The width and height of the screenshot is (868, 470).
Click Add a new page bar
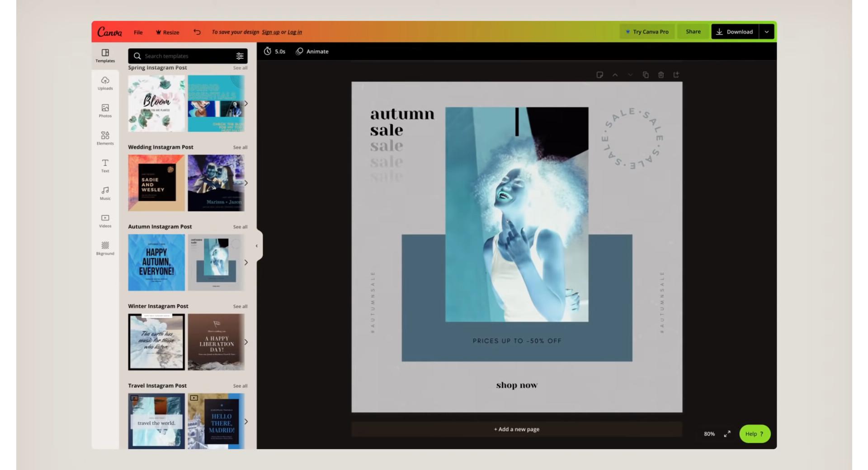coord(517,429)
